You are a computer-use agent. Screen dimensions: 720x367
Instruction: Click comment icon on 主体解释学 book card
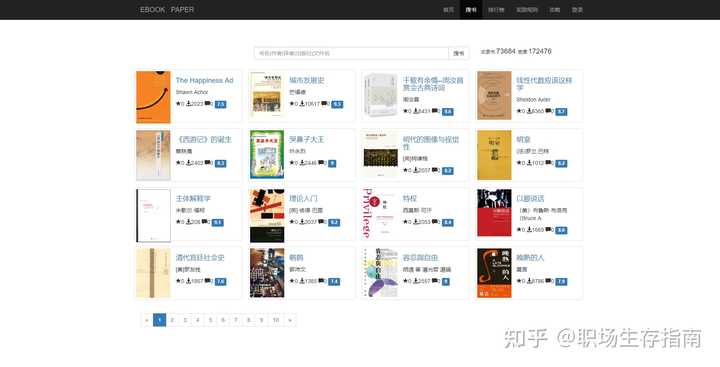click(204, 222)
